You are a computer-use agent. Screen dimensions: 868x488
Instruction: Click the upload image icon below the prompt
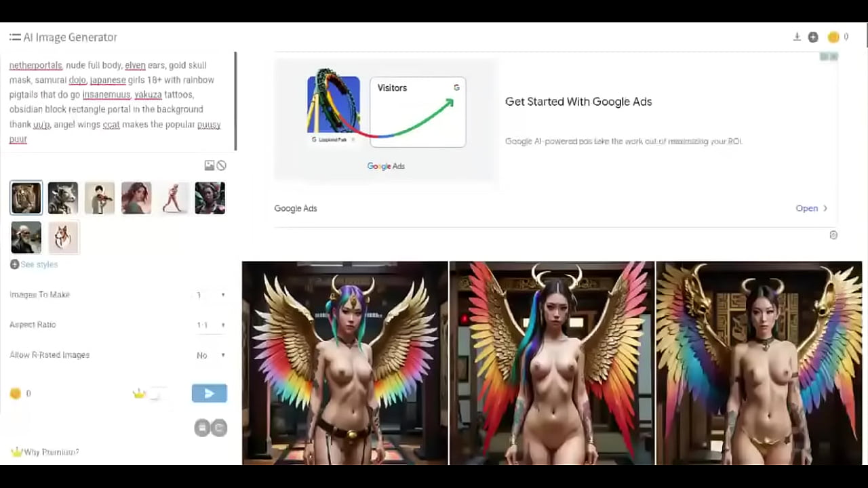coord(210,165)
